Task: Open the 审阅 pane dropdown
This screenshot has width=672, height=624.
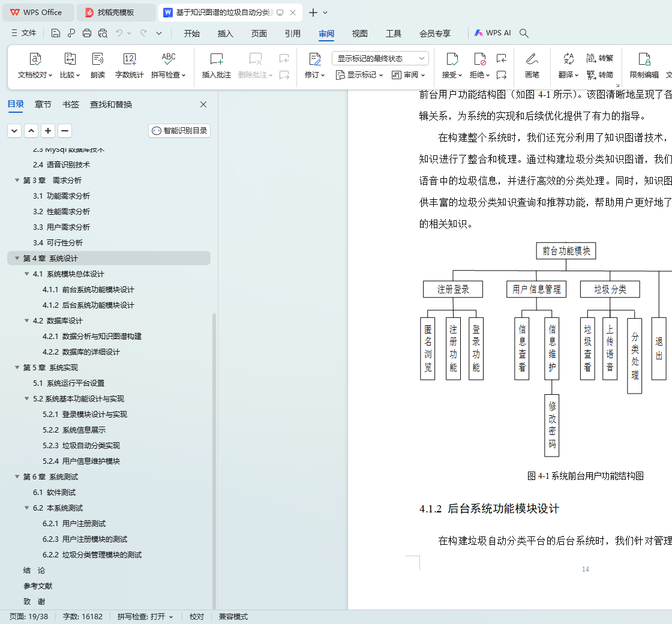Action: pyautogui.click(x=408, y=75)
